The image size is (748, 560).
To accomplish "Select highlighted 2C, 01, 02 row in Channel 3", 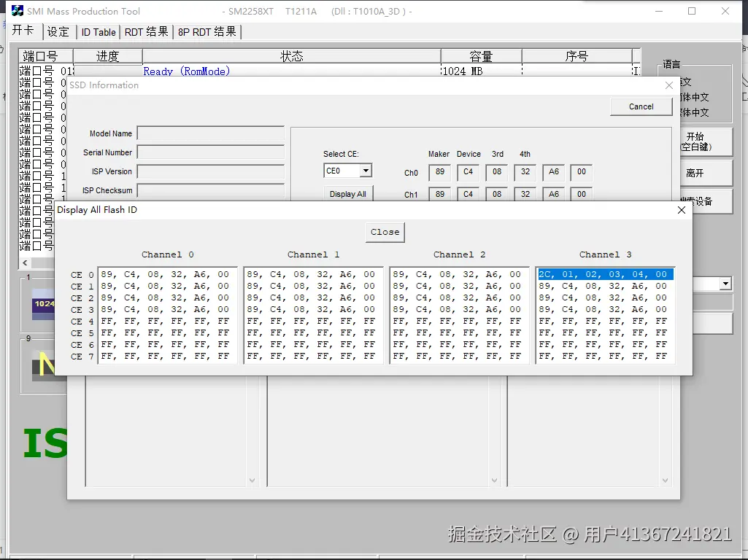I will (x=605, y=274).
